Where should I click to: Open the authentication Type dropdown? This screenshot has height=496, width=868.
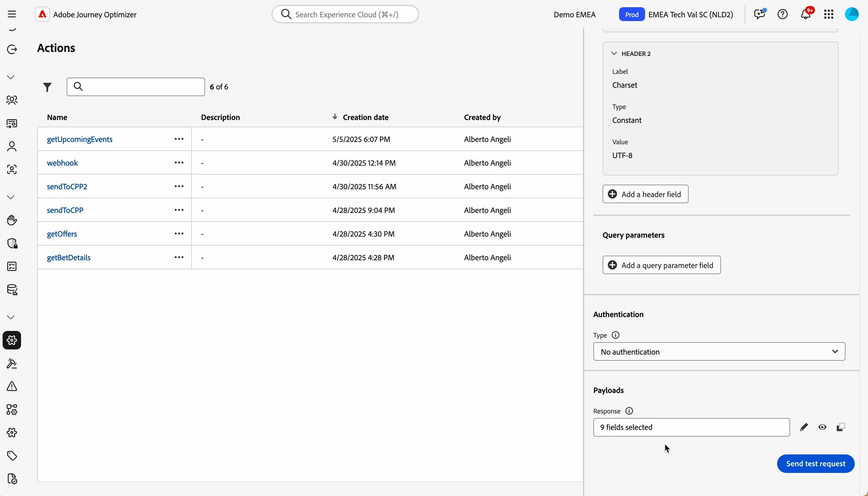[x=719, y=351]
